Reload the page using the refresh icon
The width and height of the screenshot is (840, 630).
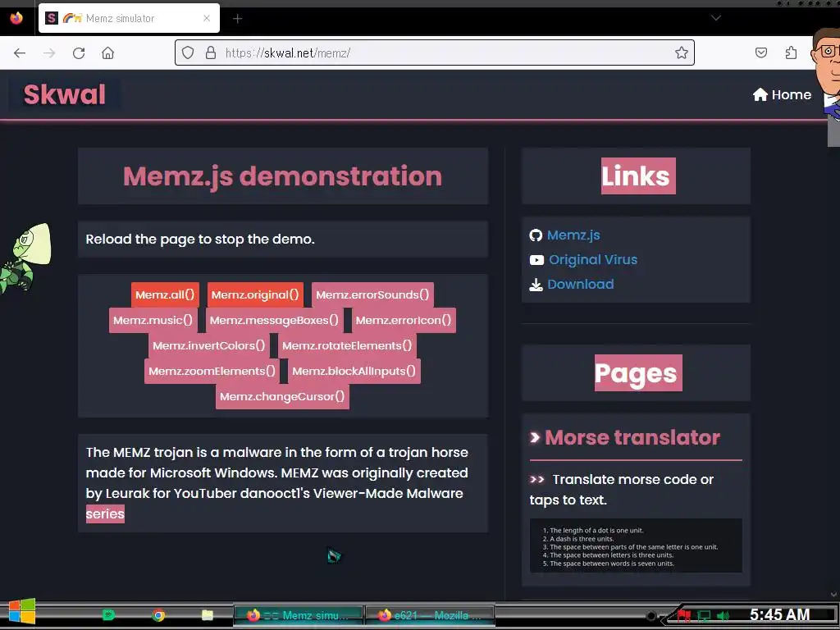pos(79,52)
